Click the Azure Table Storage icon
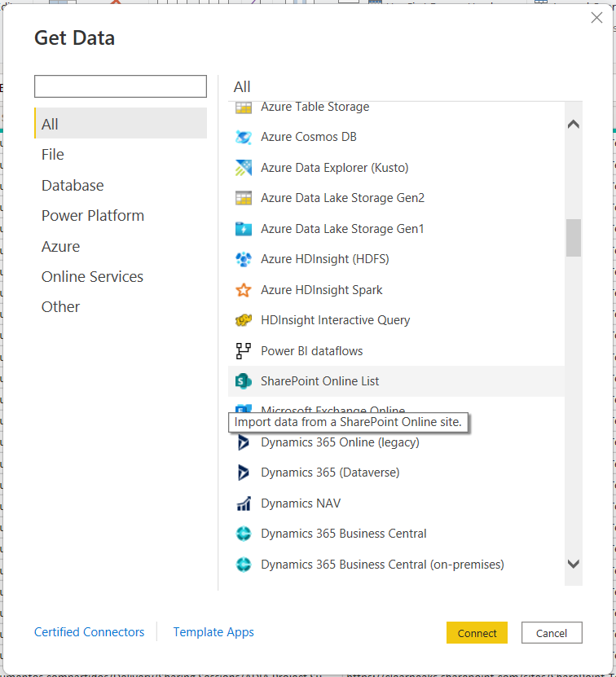This screenshot has width=616, height=677. (243, 107)
